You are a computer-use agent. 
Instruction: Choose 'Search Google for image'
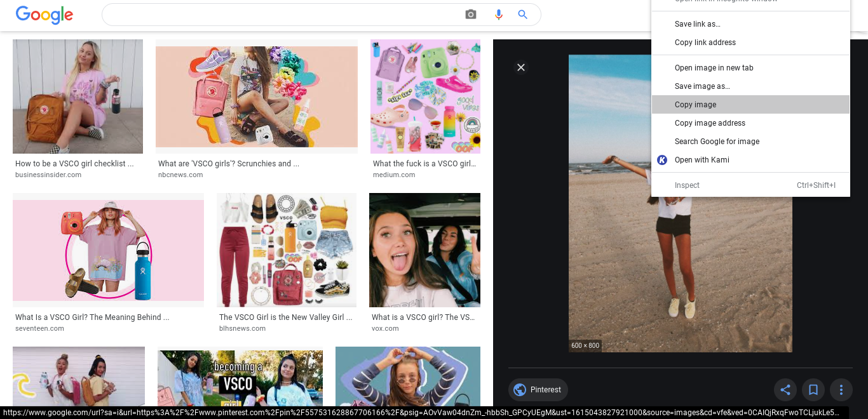point(751,142)
